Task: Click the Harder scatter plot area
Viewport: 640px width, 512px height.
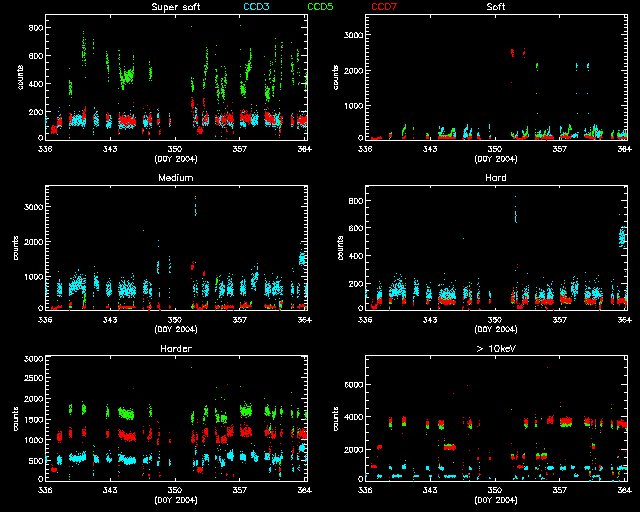Action: click(176, 419)
